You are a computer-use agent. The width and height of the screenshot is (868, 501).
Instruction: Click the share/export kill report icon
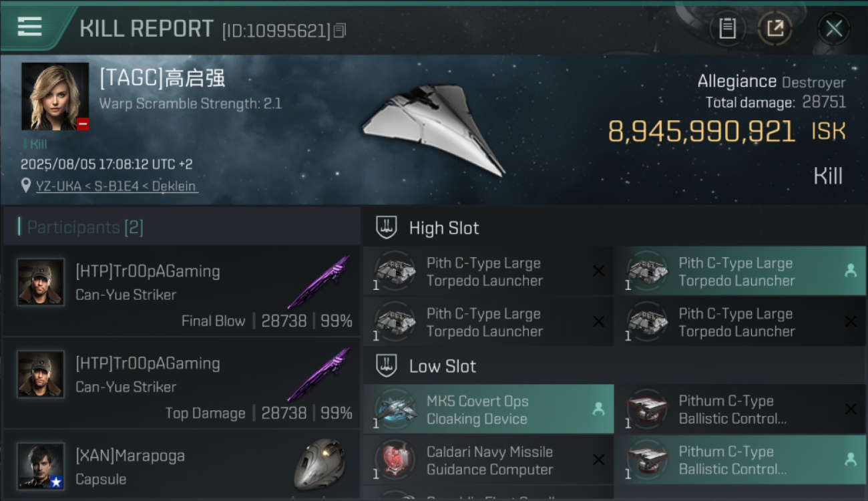775,29
